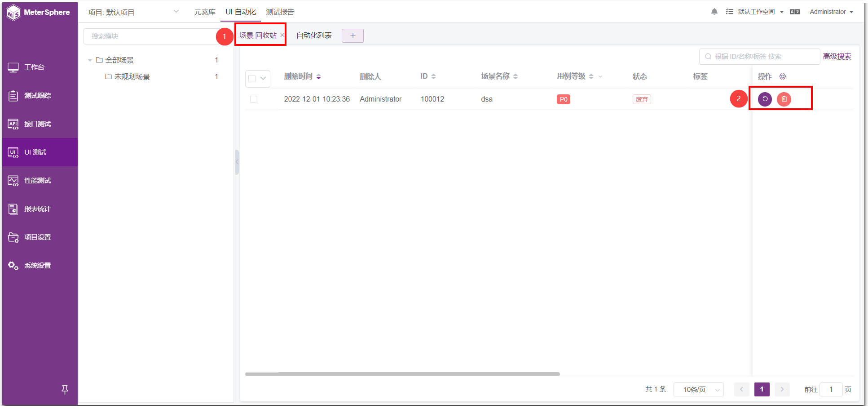This screenshot has height=409, width=868.
Task: Restore scenario dsa with the restore icon
Action: pyautogui.click(x=765, y=99)
